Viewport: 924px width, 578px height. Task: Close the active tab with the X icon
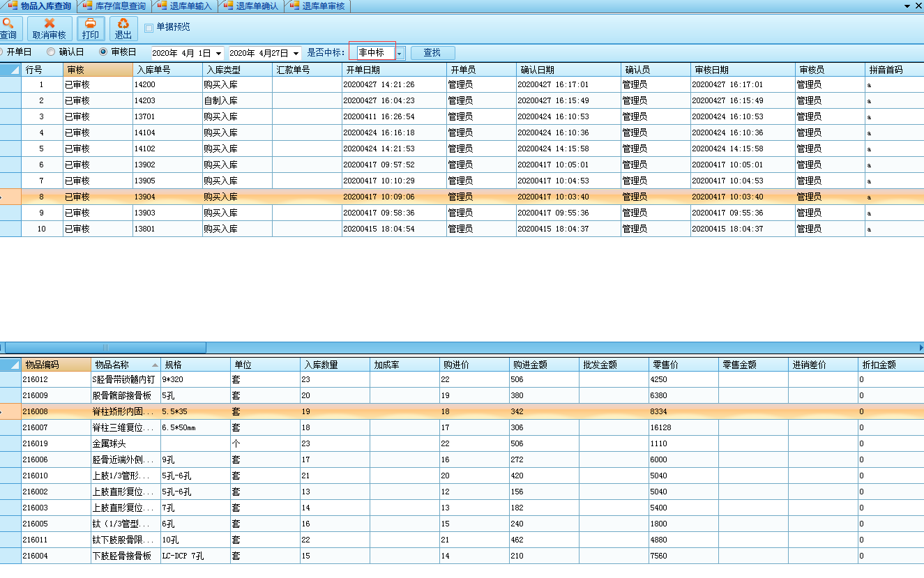tap(918, 6)
